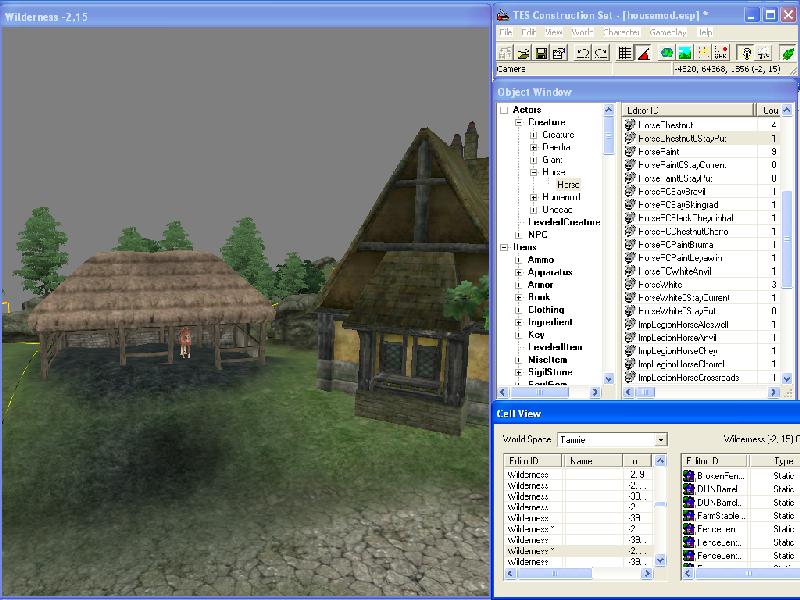Click the object tree horizontal scroll right arrow
Image resolution: width=800 pixels, height=600 pixels.
click(x=595, y=392)
